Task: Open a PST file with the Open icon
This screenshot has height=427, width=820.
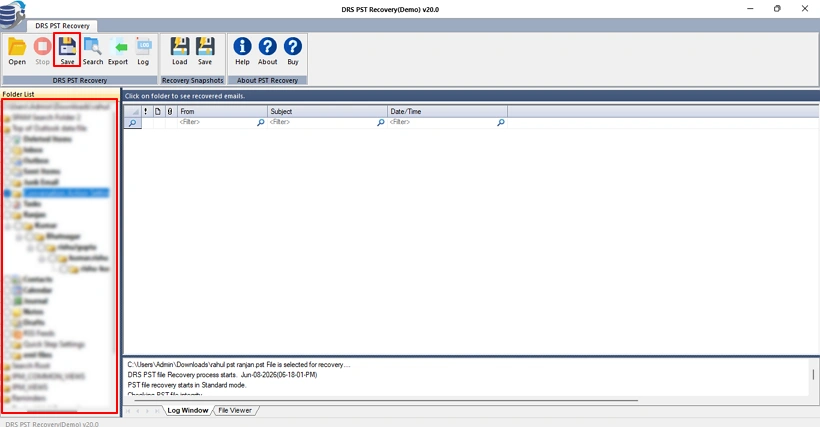Action: [17, 51]
